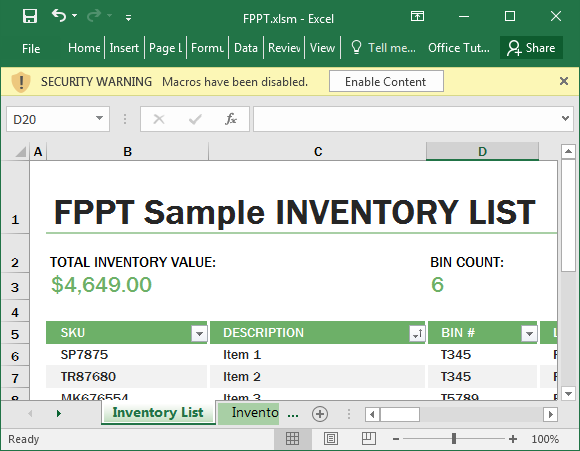580x451 pixels.
Task: Open Ribbon Display Options icon
Action: (417, 16)
